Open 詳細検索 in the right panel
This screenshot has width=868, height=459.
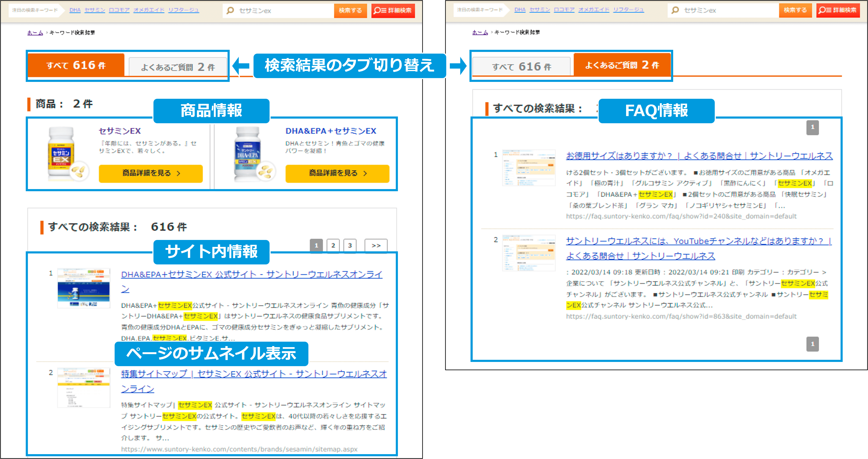pos(838,10)
